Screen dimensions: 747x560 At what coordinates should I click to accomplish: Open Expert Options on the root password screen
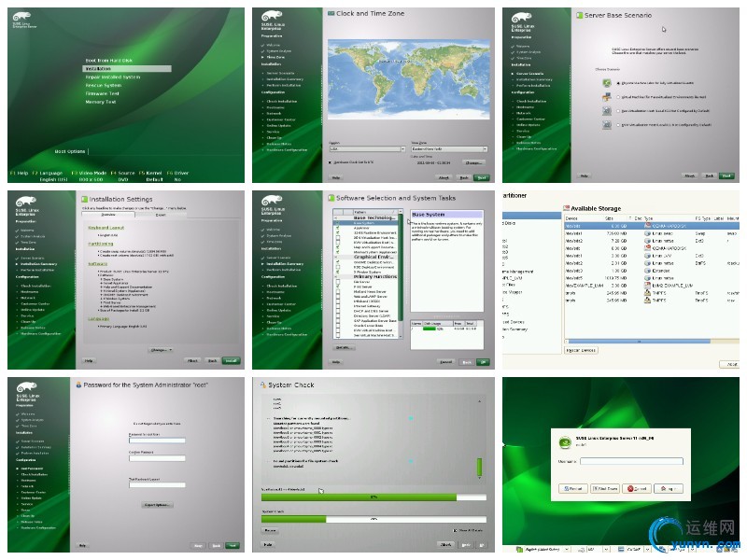pos(157,505)
